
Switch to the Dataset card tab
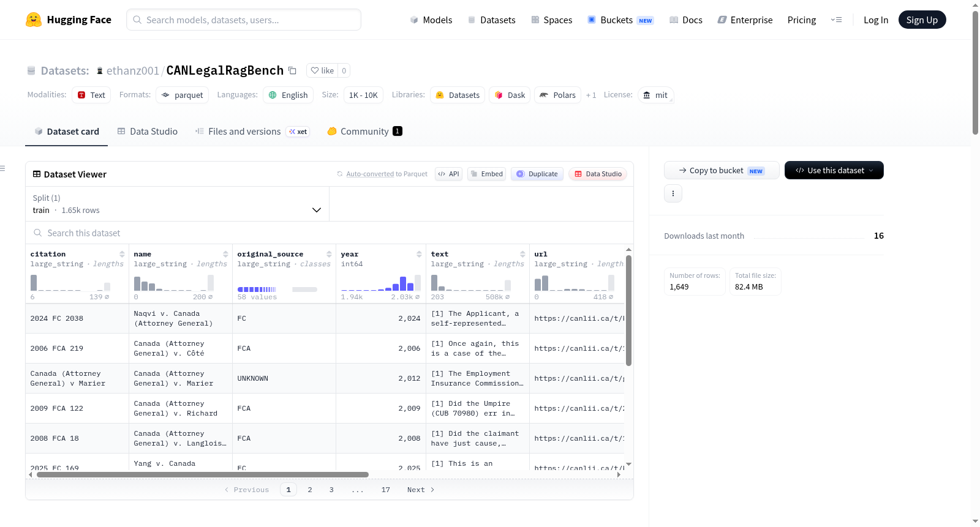pyautogui.click(x=67, y=131)
